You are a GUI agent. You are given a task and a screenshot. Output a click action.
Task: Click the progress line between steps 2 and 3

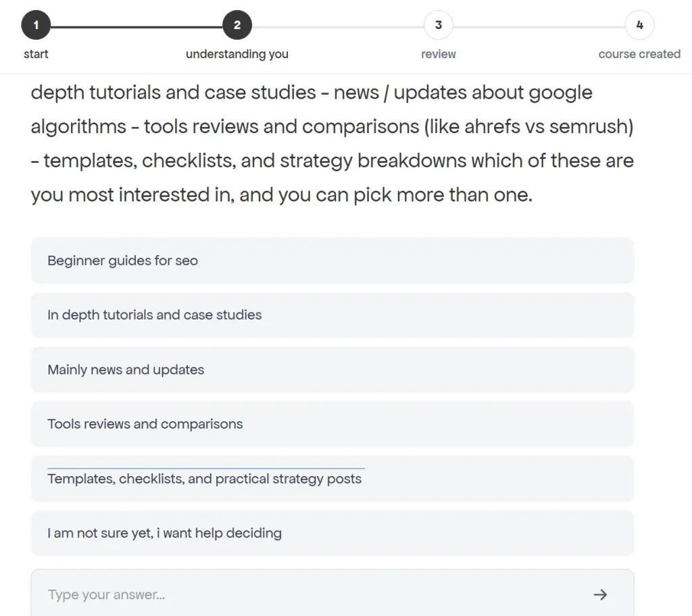pos(338,27)
